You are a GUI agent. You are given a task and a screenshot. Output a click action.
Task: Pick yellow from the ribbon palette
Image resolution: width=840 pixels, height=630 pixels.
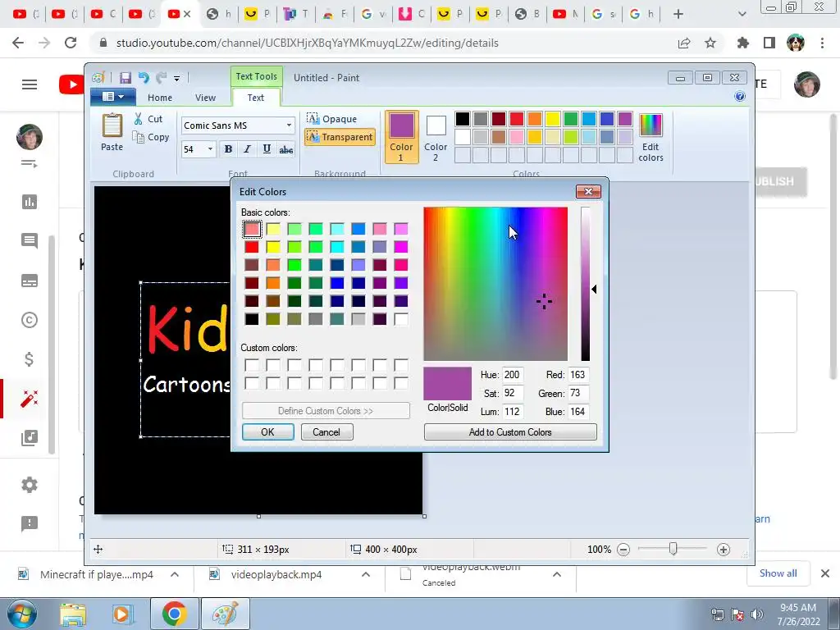552,119
